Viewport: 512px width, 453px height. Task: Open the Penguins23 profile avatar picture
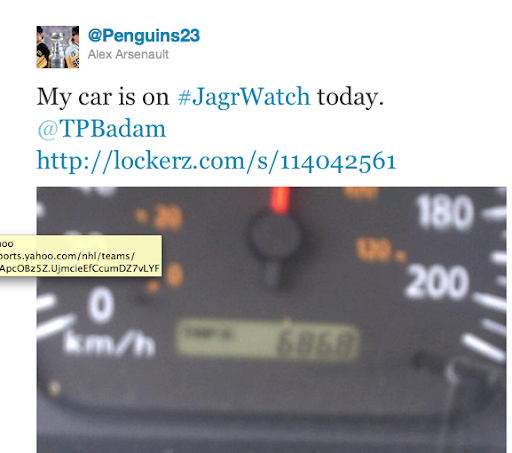click(x=58, y=47)
